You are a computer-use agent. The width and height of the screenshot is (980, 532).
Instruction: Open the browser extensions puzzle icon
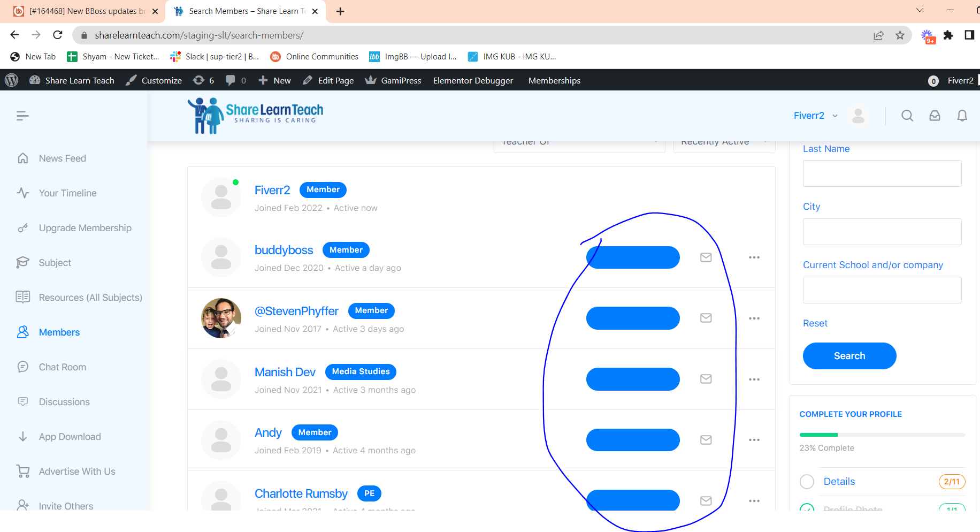(x=948, y=35)
